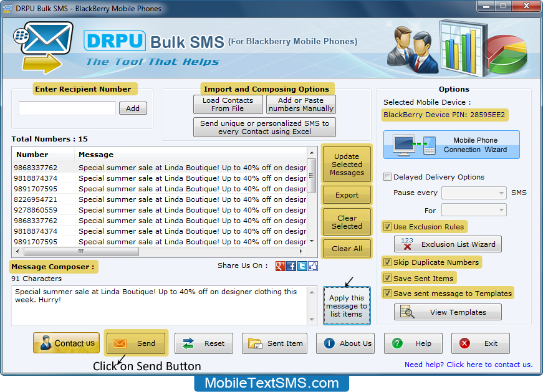Click the Message column header
543x392 pixels.
click(x=191, y=155)
